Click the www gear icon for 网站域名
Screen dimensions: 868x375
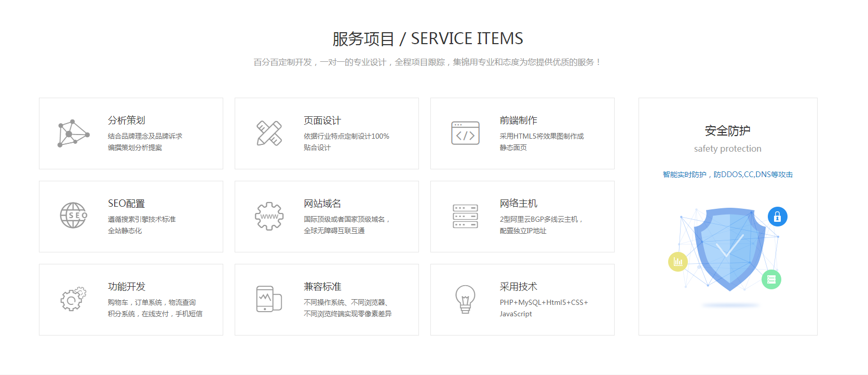269,216
